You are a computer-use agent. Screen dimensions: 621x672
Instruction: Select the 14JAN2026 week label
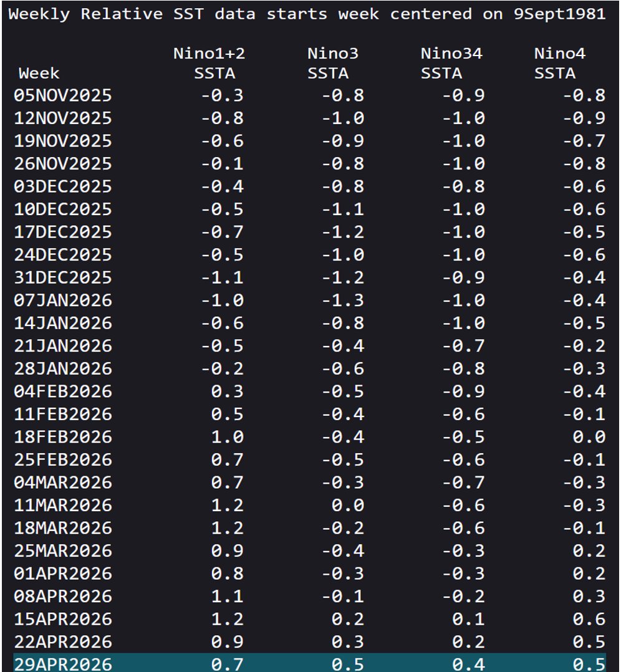pos(63,323)
